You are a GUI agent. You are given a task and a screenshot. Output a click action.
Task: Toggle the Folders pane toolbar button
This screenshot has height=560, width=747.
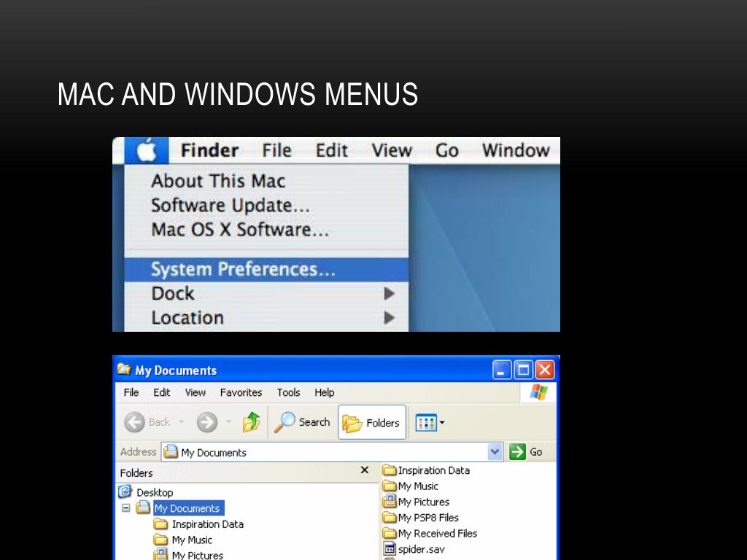371,422
